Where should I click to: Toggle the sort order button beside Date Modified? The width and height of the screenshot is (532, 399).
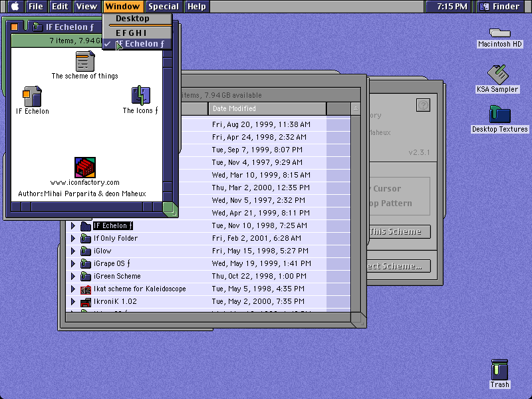coord(356,108)
